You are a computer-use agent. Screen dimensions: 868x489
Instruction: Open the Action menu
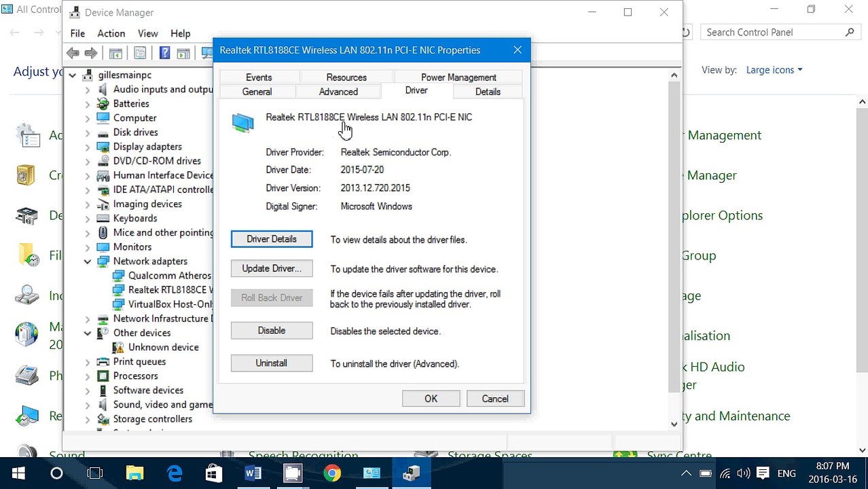[x=111, y=33]
